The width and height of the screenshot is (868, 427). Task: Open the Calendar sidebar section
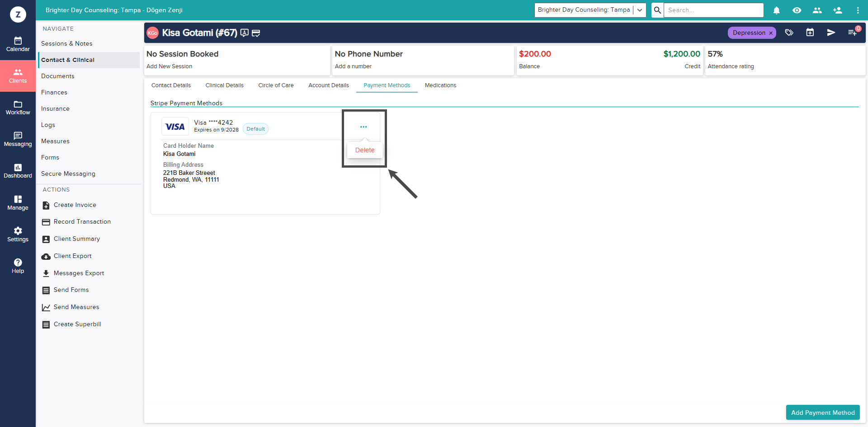18,44
